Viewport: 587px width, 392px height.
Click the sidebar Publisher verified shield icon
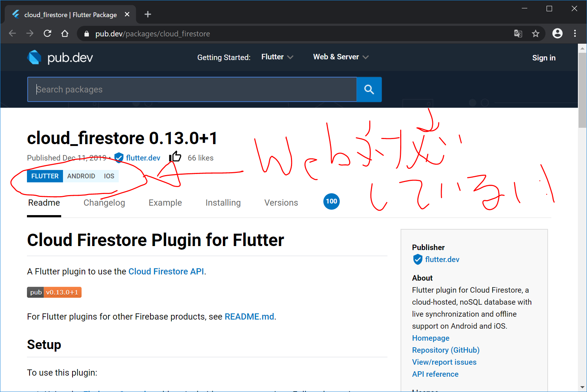coord(417,260)
